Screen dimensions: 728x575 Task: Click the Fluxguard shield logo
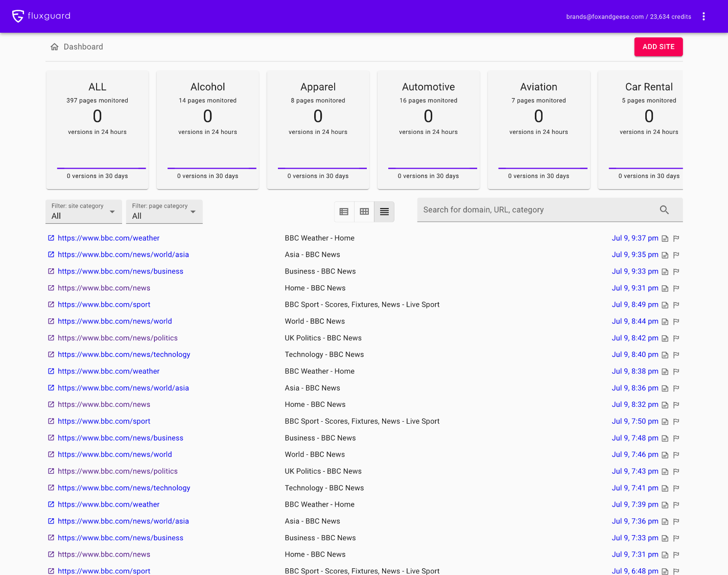[18, 16]
